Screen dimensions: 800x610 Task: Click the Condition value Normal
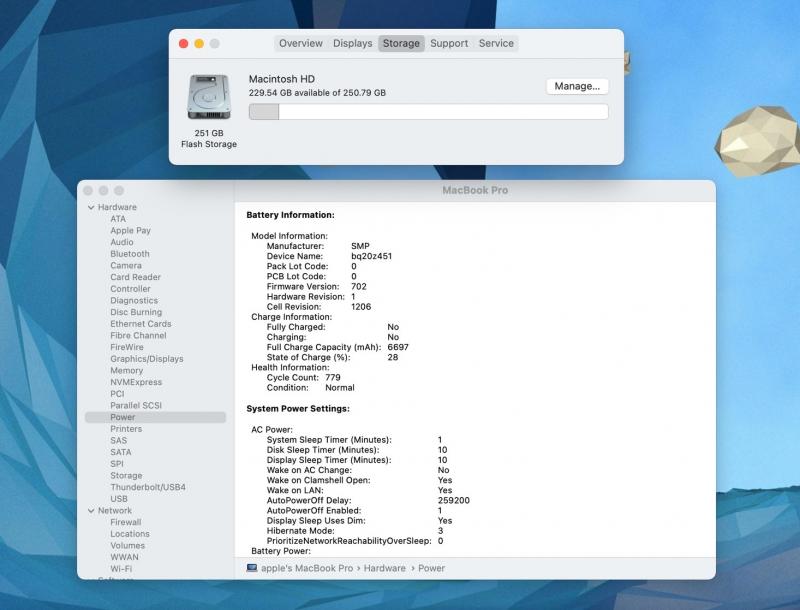tap(340, 388)
